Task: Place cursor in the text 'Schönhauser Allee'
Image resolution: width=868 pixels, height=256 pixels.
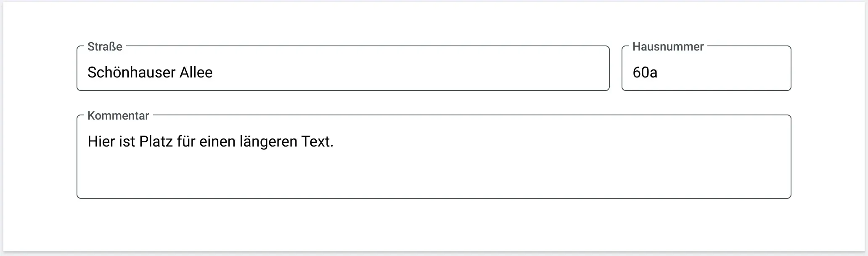Action: coord(150,72)
